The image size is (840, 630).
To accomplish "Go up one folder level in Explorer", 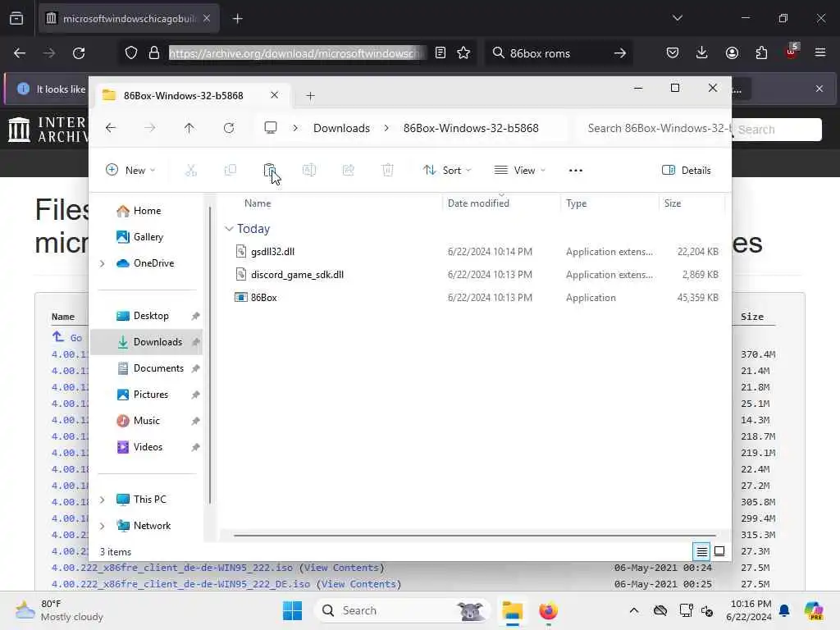I will (x=189, y=128).
